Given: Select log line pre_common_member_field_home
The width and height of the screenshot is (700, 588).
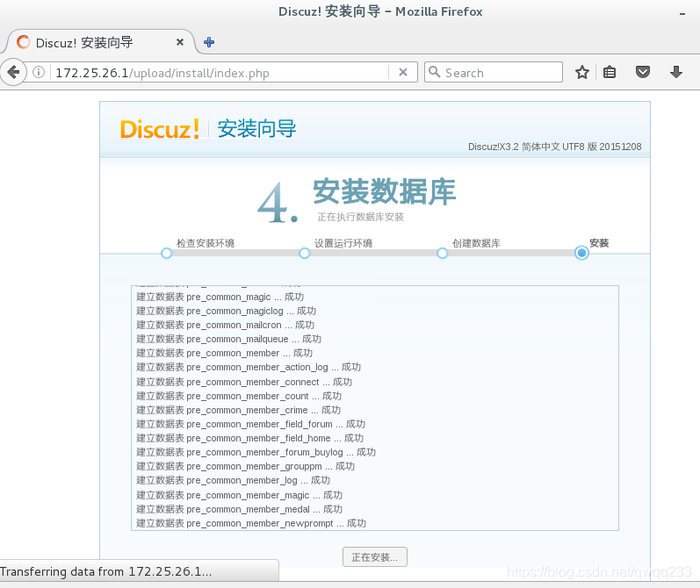Looking at the screenshot, I should point(250,439).
